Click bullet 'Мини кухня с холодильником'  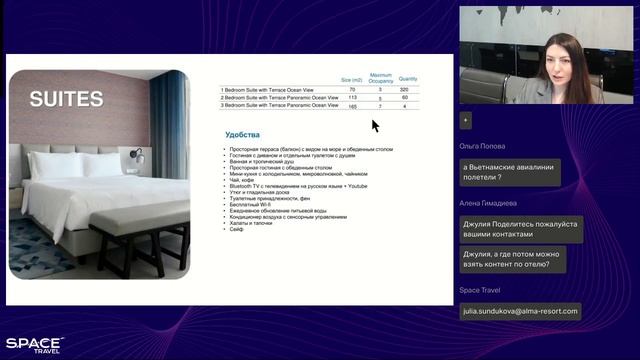tap(298, 174)
